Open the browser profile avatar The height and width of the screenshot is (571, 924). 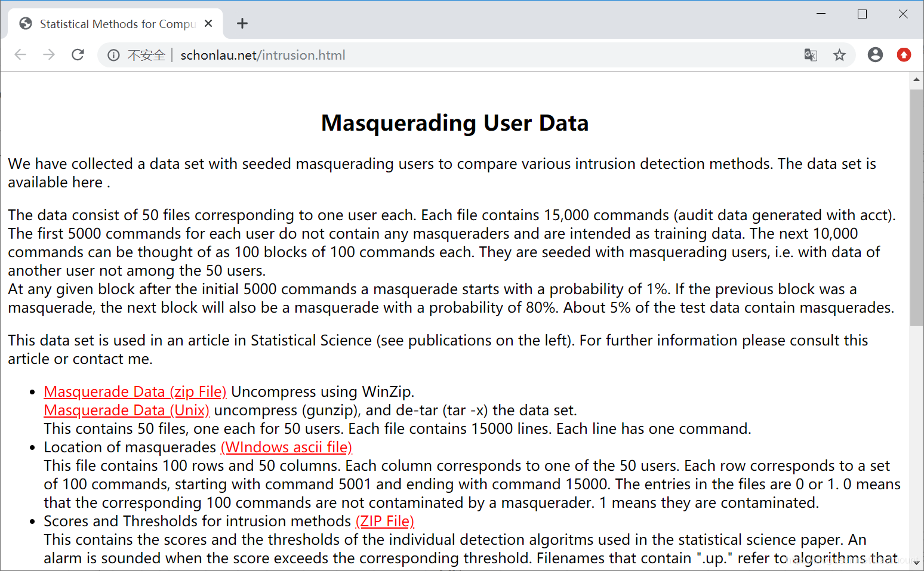coord(875,55)
